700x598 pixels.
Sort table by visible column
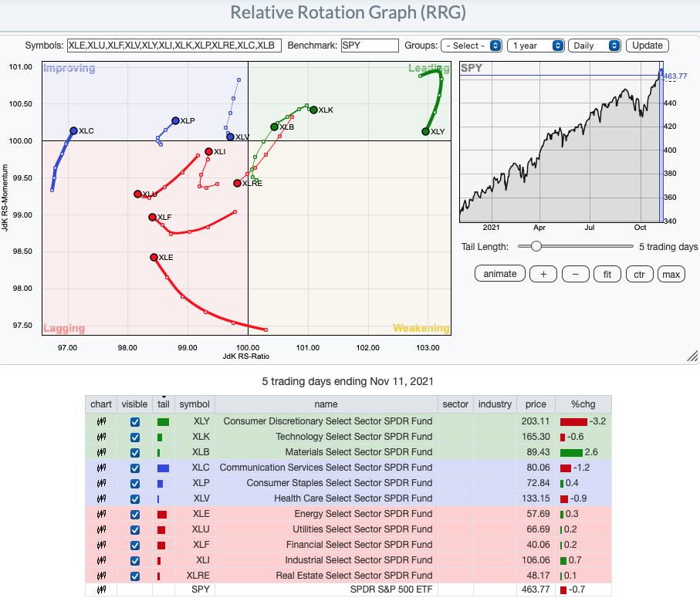click(134, 404)
